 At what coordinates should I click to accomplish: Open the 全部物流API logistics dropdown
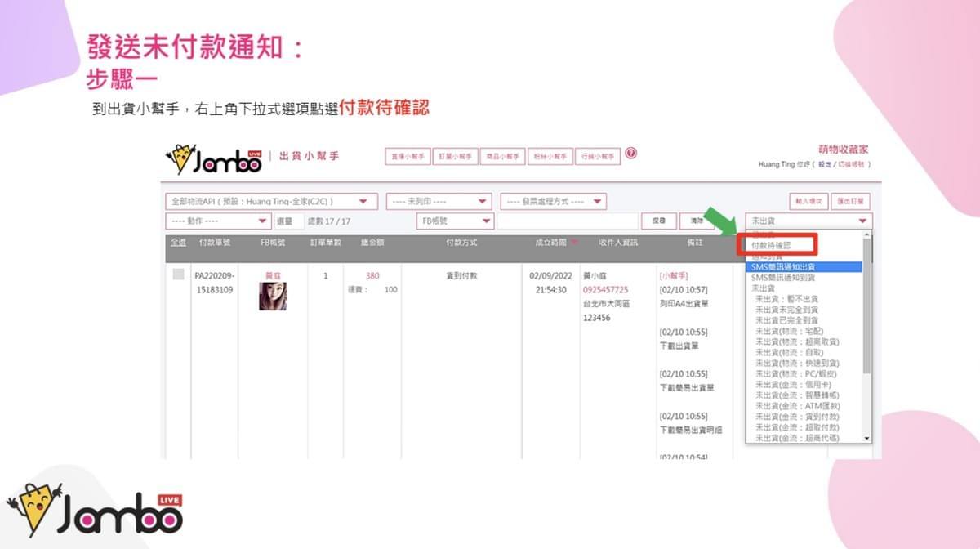tap(271, 201)
